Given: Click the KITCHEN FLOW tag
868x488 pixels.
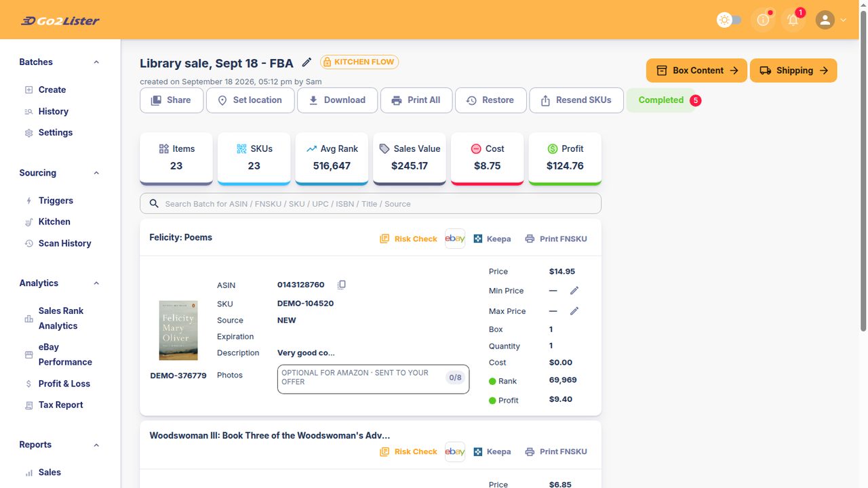Looking at the screenshot, I should click(359, 62).
